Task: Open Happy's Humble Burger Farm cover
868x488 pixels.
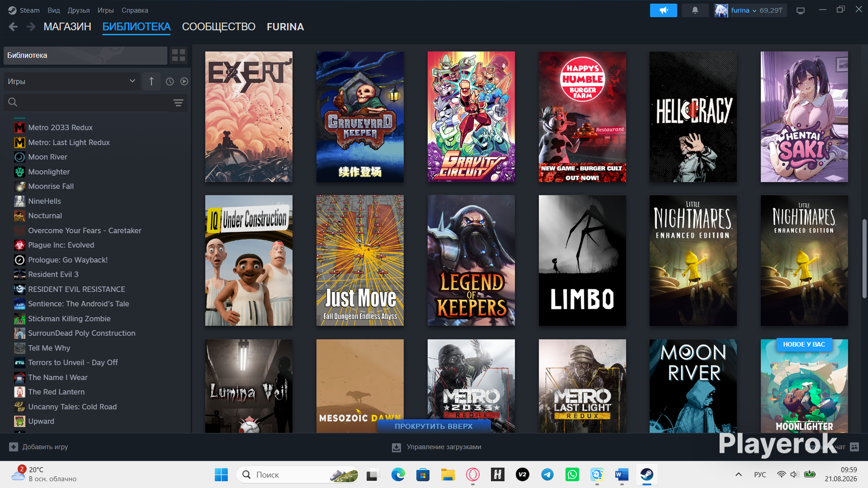Action: 582,117
